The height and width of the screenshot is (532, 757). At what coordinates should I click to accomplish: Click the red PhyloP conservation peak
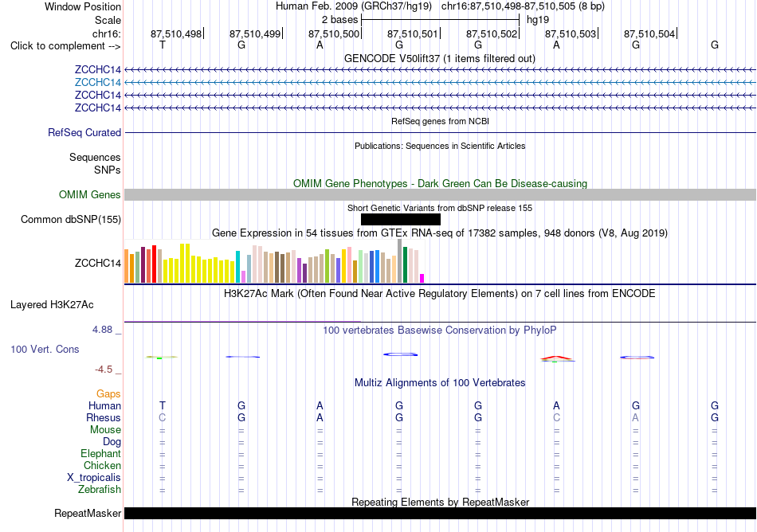[556, 358]
